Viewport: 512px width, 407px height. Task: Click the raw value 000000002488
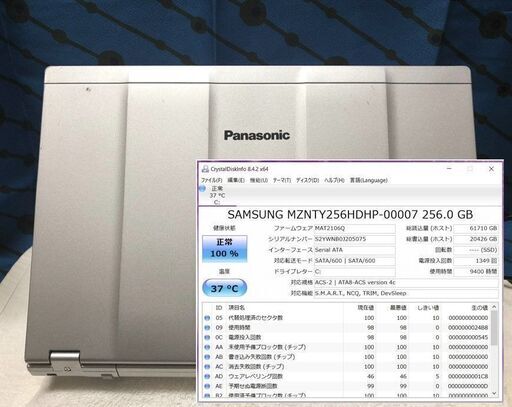[x=468, y=328]
